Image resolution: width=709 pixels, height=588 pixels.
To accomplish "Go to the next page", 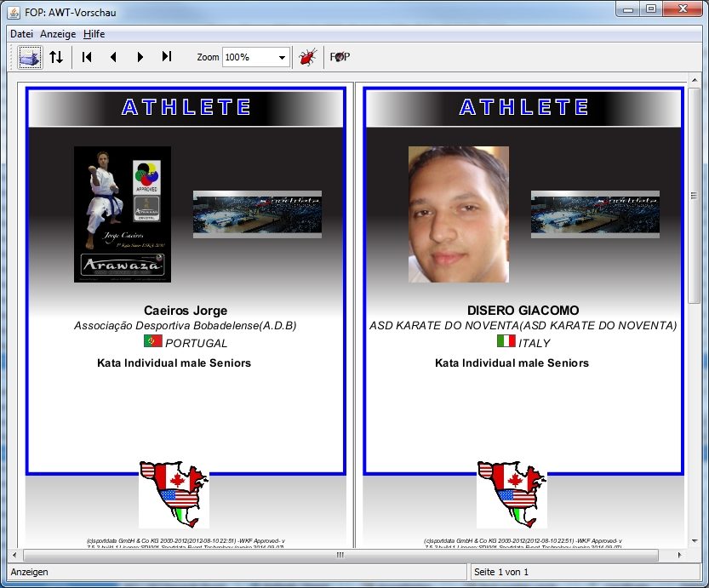I will [x=140, y=57].
